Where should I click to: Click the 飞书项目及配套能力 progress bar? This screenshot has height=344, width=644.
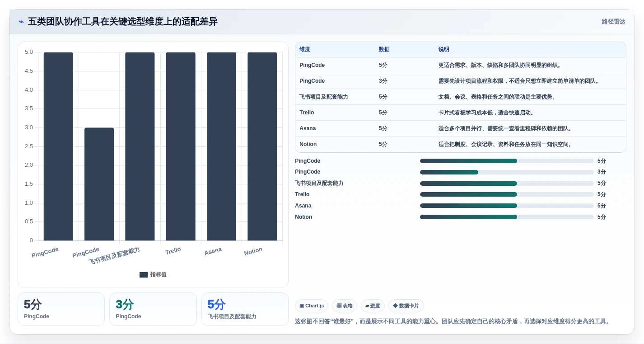507,184
